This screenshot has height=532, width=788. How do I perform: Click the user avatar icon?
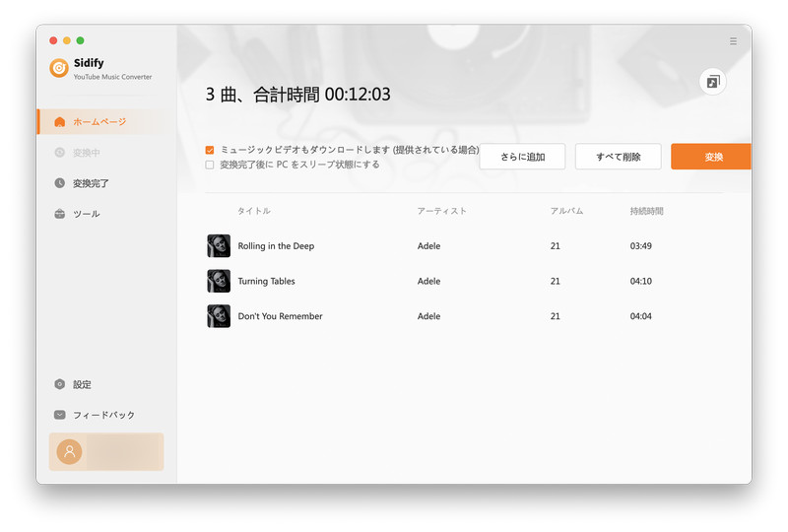69,451
